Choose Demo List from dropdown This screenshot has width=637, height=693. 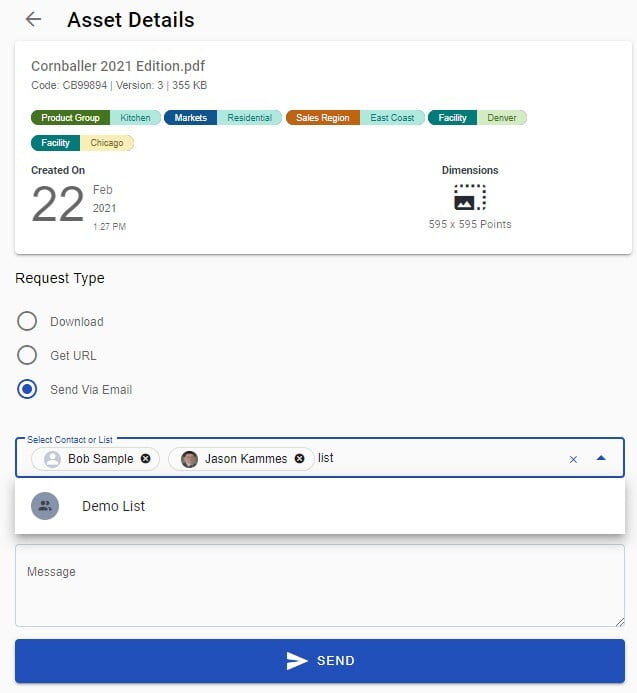point(113,506)
